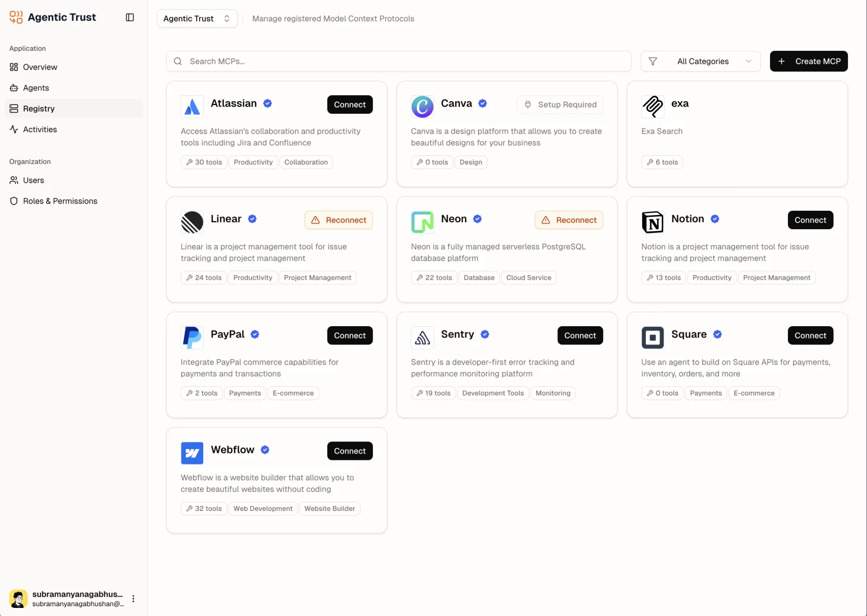Reconnect the Linear MCP
The width and height of the screenshot is (867, 616).
point(339,220)
